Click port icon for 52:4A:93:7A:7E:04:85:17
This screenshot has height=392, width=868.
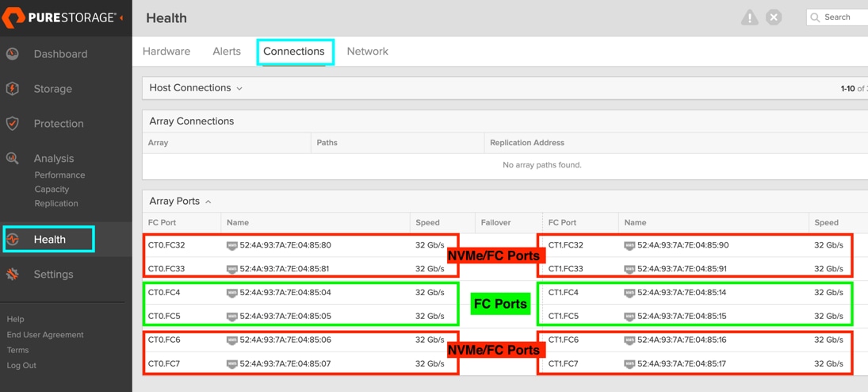(630, 363)
